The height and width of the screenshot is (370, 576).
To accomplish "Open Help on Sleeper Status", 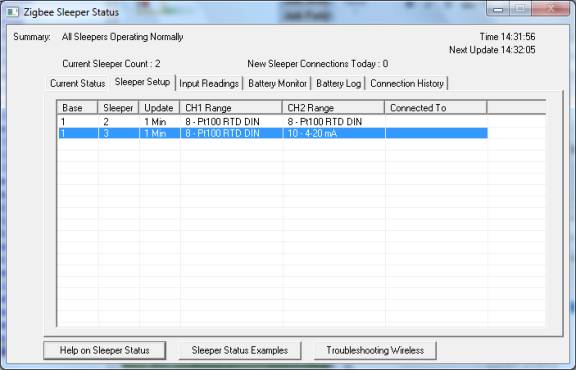I will point(105,351).
